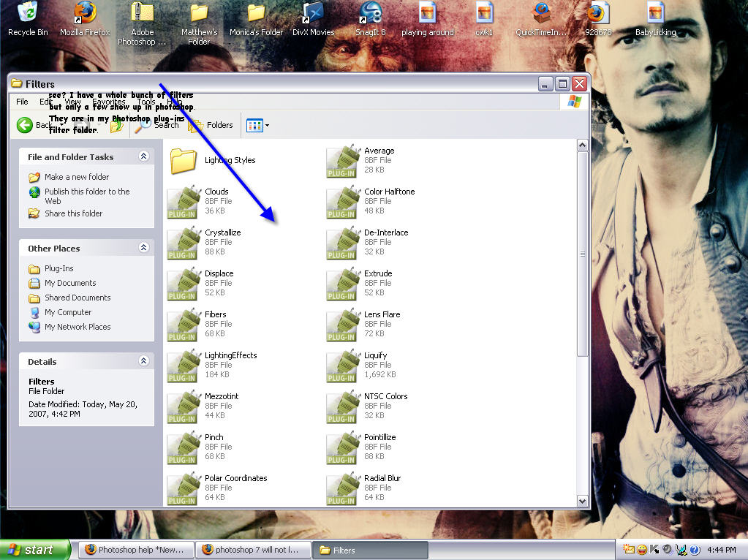Go to Shared Documents link
The height and width of the screenshot is (560, 748).
(x=69, y=298)
